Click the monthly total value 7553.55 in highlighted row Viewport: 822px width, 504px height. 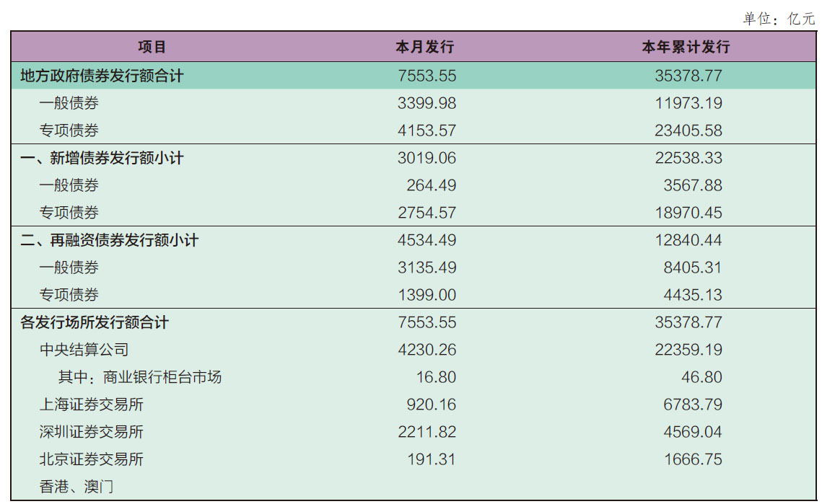pyautogui.click(x=427, y=76)
